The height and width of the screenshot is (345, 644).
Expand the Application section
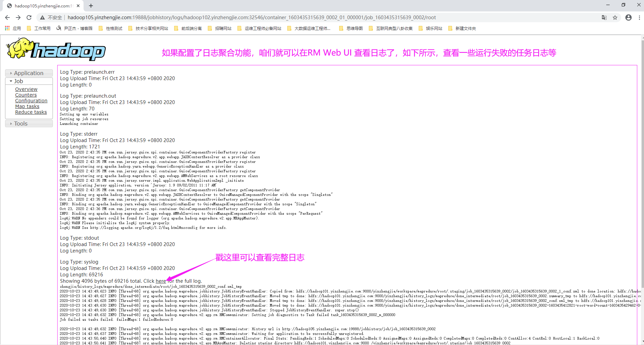(29, 73)
